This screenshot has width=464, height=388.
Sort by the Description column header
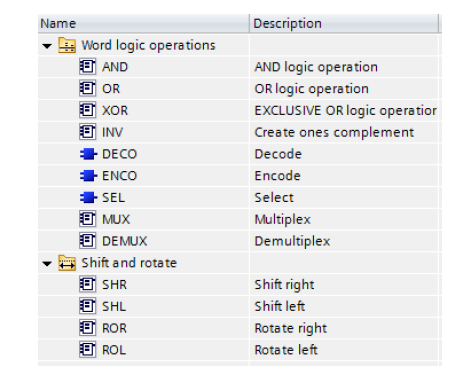[x=344, y=24]
